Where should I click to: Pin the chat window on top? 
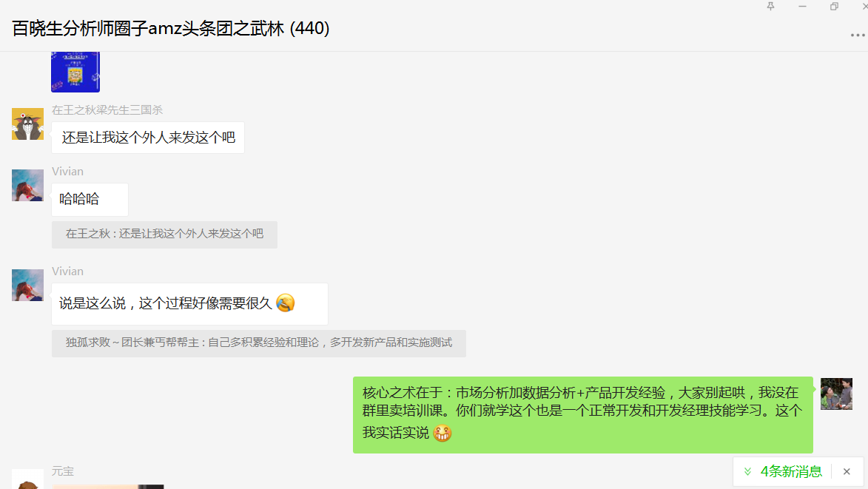[x=770, y=7]
